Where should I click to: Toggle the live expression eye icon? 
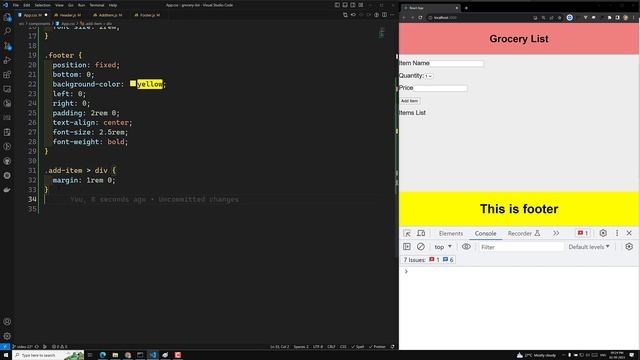pos(466,247)
